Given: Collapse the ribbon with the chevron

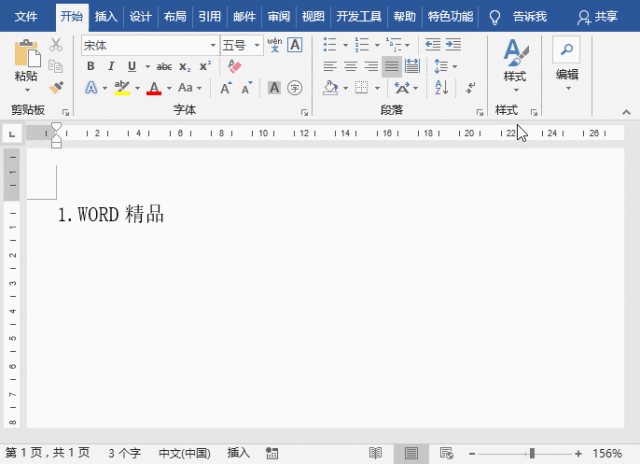Looking at the screenshot, I should pyautogui.click(x=627, y=112).
